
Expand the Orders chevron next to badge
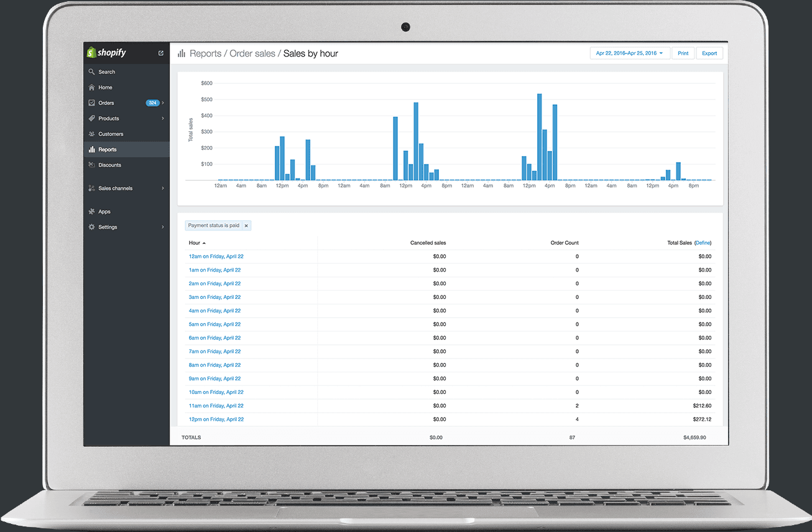point(163,103)
